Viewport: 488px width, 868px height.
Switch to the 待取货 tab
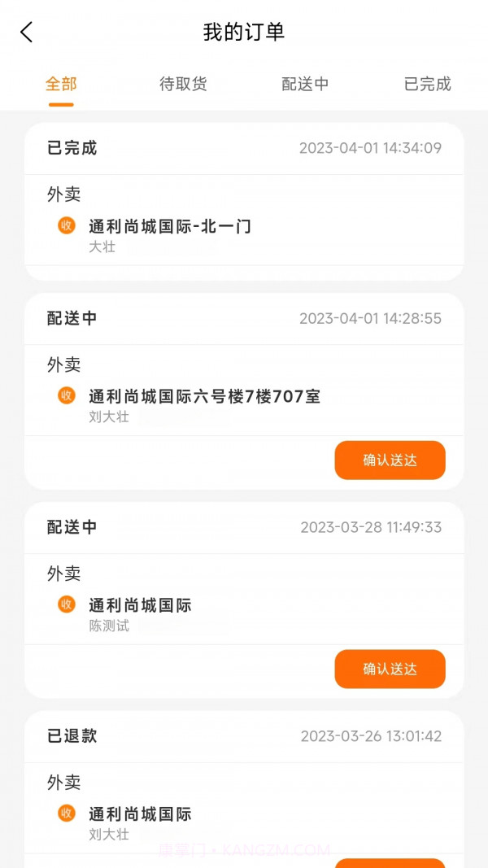point(183,83)
